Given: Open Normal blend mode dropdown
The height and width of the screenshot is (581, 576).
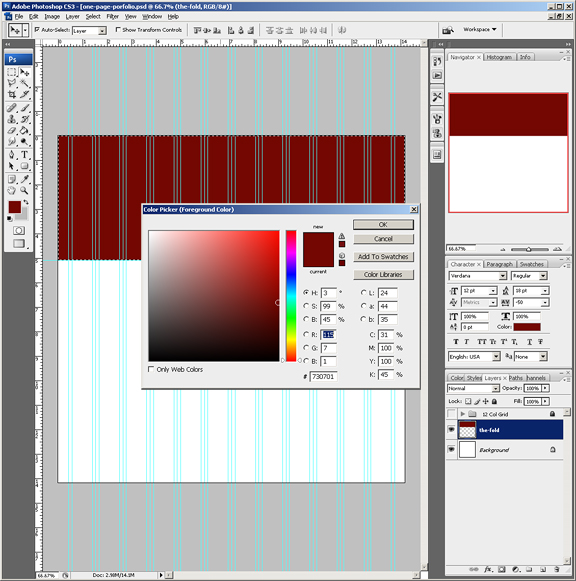Looking at the screenshot, I should coord(495,388).
